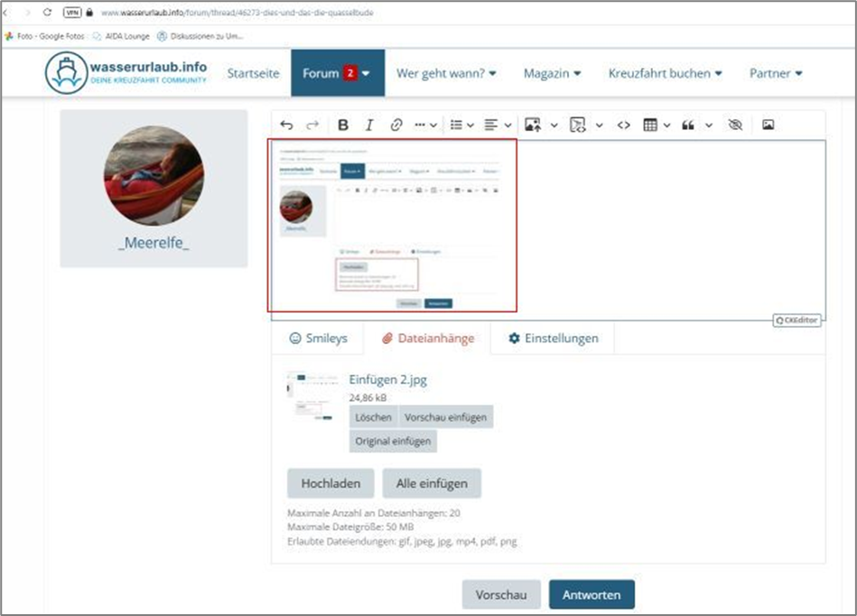Toggle the spoiler crossed-eye icon

click(x=735, y=126)
